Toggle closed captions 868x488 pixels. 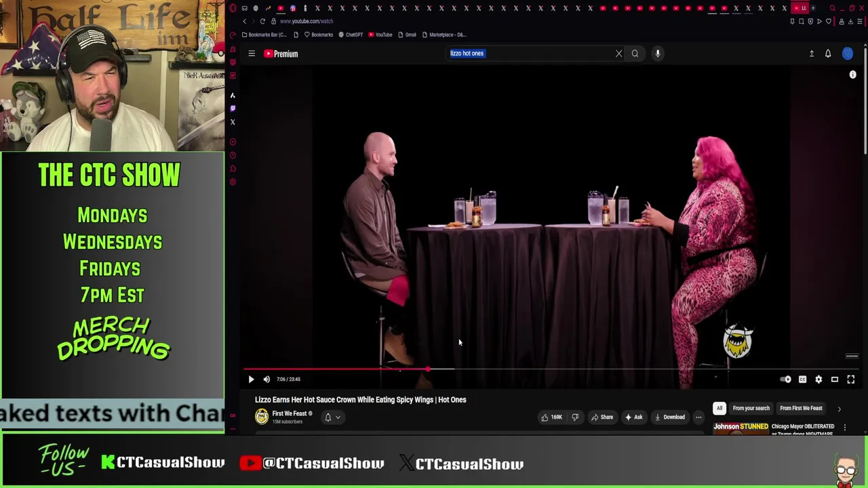[802, 380]
